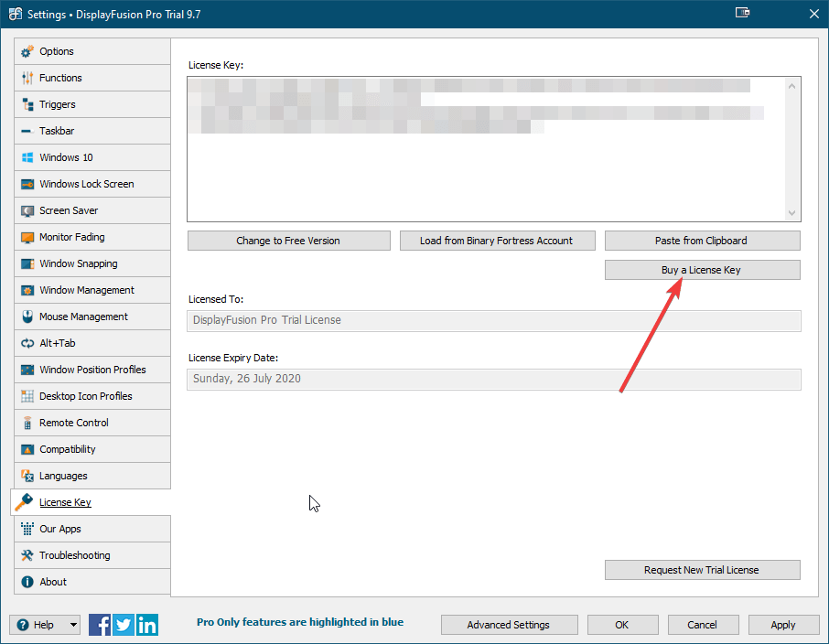The height and width of the screenshot is (644, 829).
Task: Click the Remote Control icon
Action: [27, 423]
